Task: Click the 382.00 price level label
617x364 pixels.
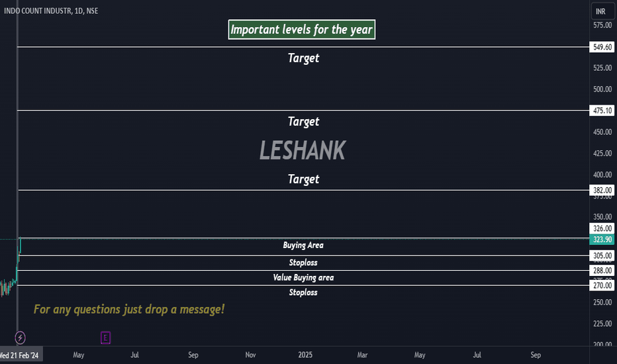Action: click(602, 191)
